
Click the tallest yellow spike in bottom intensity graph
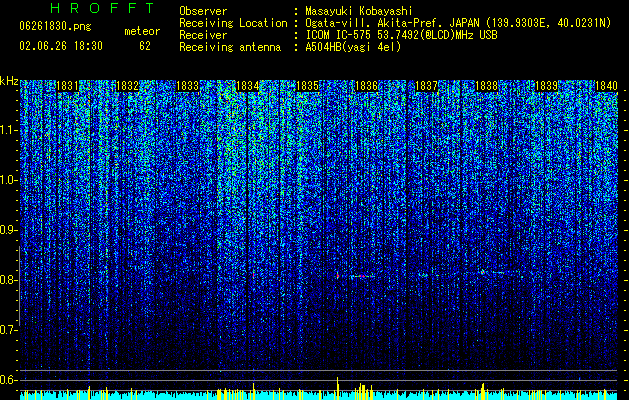(337, 388)
